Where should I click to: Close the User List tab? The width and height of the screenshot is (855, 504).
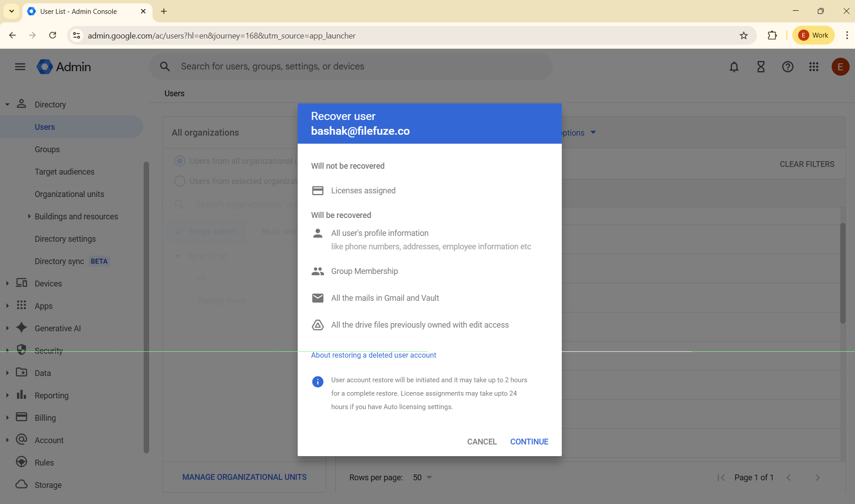tap(143, 11)
